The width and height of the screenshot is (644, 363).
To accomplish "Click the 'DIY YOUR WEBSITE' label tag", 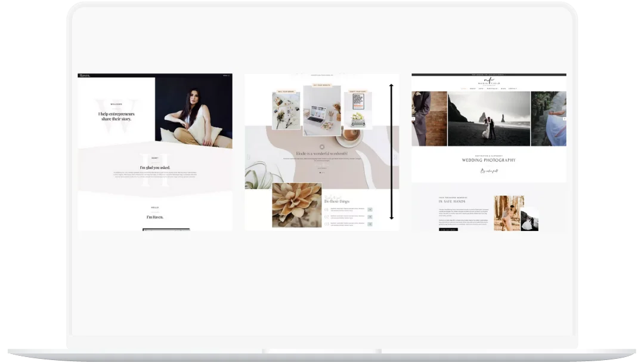I will click(322, 85).
